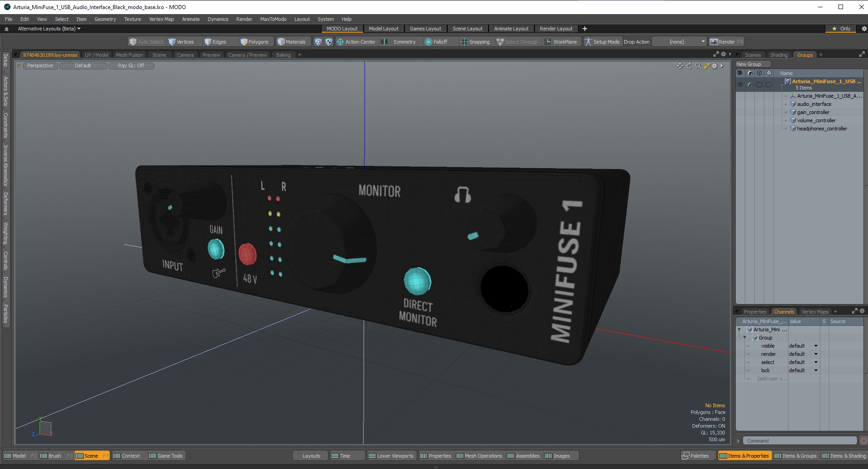Screen dimensions: 868x469
Task: Click the yellow viewport maximize arrows icon
Action: coord(707,66)
